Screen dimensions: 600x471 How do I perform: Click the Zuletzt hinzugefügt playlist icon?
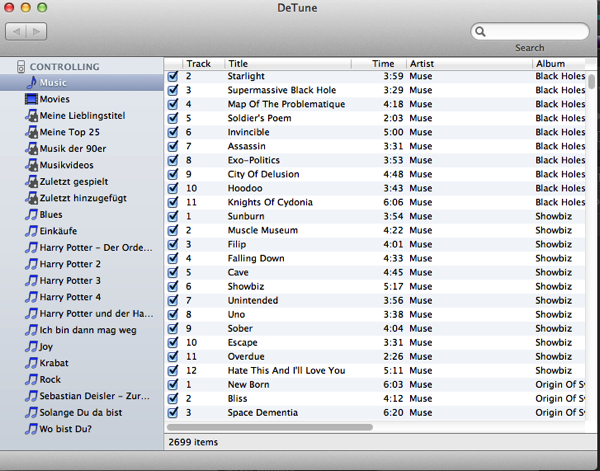coord(31,198)
